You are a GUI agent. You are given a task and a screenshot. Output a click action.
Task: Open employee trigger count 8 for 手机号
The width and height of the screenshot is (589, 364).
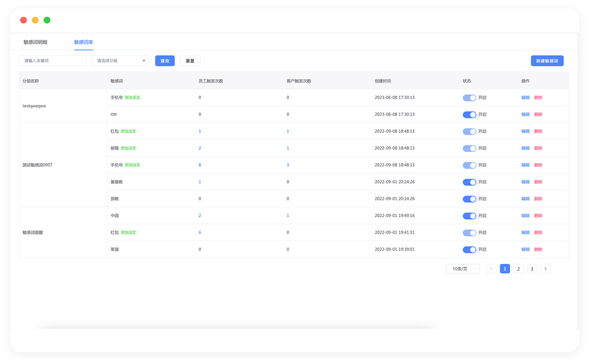tap(200, 165)
